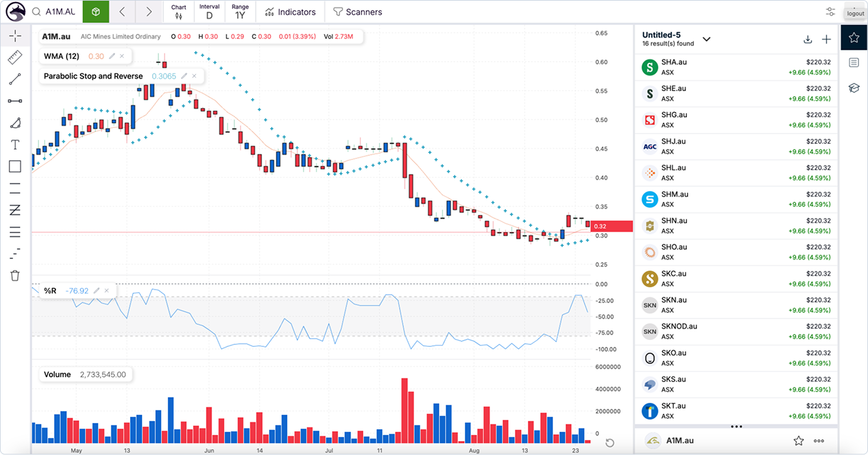The height and width of the screenshot is (455, 868).
Task: Open the Interval D selector
Action: (x=209, y=11)
